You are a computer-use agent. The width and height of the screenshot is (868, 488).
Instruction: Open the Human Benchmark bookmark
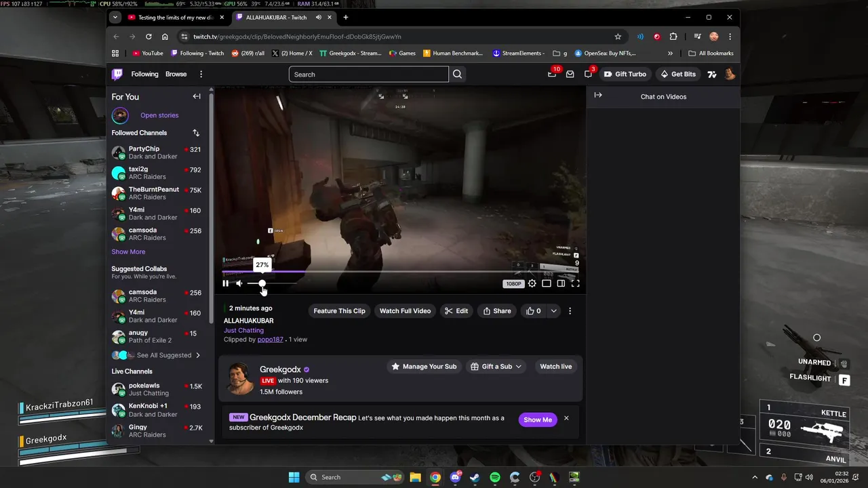(453, 53)
